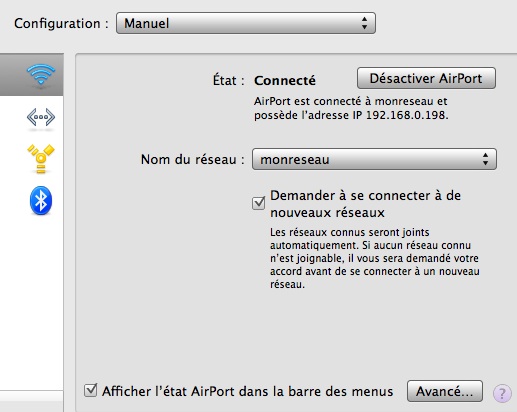This screenshot has width=517, height=412.
Task: Click the 'Configuration :' label
Action: coord(61,24)
